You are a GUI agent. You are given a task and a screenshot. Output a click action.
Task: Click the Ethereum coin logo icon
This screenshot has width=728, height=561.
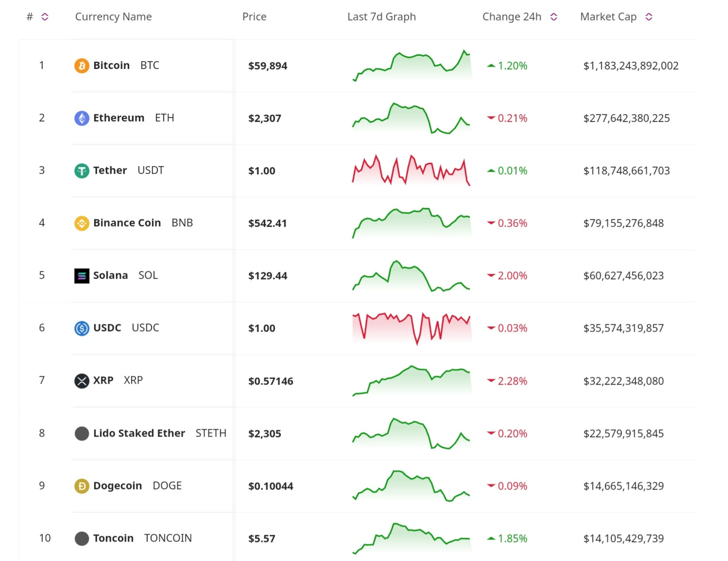click(x=82, y=118)
